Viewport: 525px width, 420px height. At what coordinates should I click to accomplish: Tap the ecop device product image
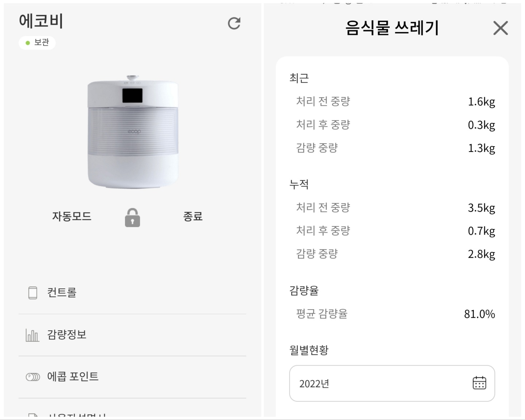coord(133,132)
